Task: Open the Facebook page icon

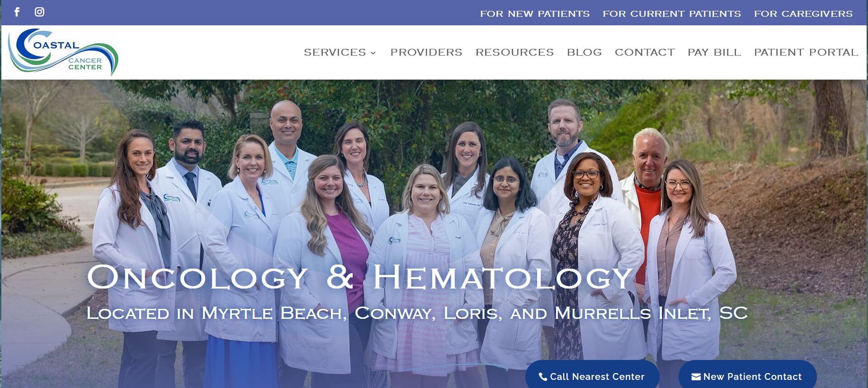Action: point(17,12)
